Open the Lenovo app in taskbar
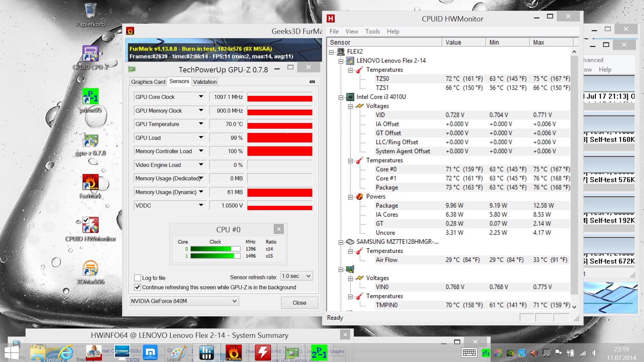The width and height of the screenshot is (644, 362). 122,353
